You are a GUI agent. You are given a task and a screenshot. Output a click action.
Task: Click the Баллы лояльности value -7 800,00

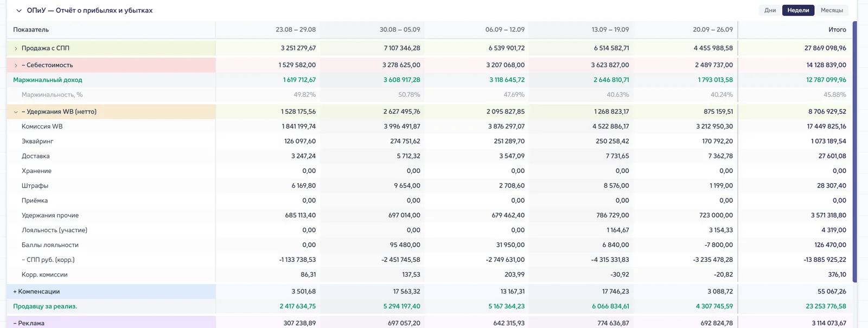[719, 245]
